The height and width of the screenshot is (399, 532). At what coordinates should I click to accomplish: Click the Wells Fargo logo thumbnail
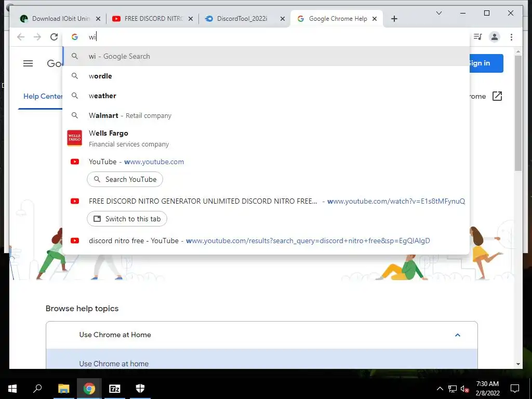click(75, 138)
